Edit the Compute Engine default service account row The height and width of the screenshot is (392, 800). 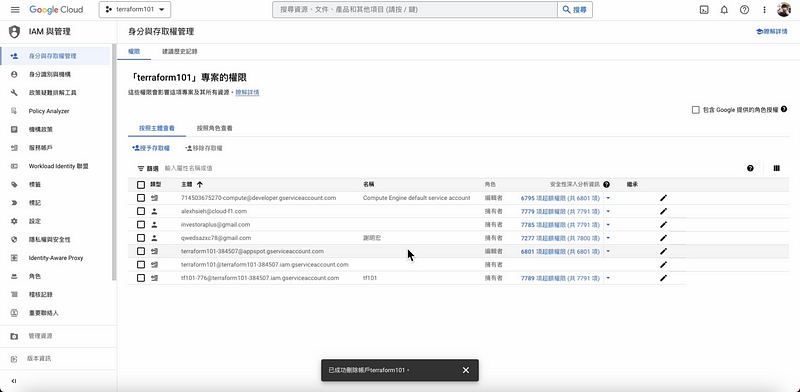663,198
